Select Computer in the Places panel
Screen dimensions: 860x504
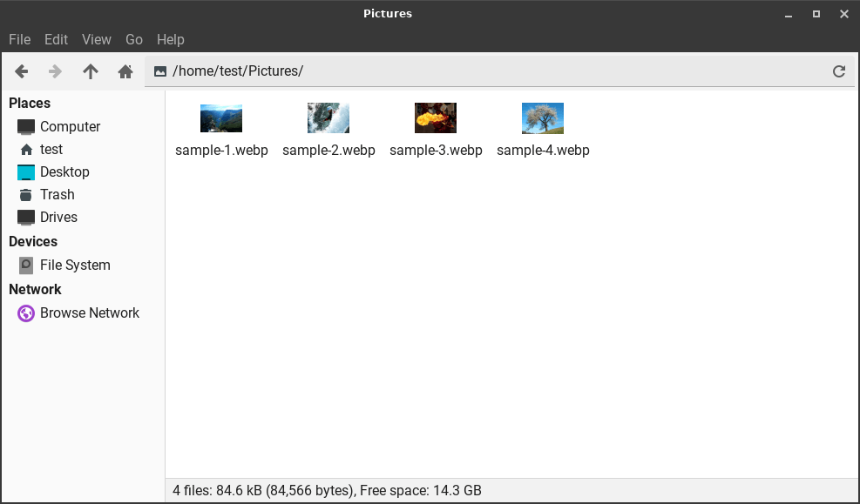[x=68, y=126]
